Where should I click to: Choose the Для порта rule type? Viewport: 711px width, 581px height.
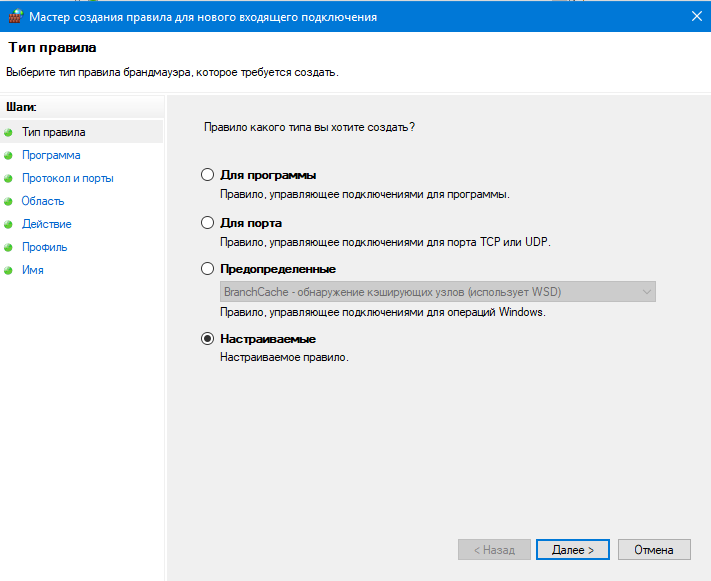pyautogui.click(x=208, y=222)
